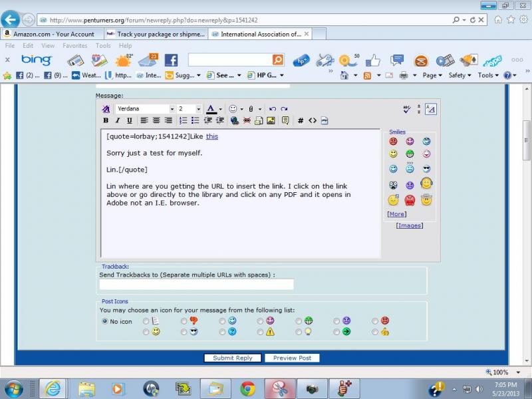532x399 pixels.
Task: Click the Italic formatting button
Action: [x=118, y=120]
